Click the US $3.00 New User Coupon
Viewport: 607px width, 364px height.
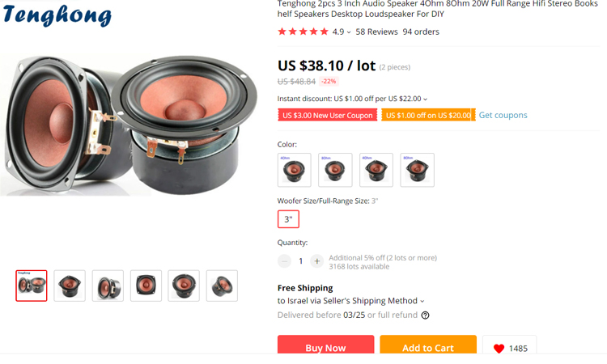327,116
